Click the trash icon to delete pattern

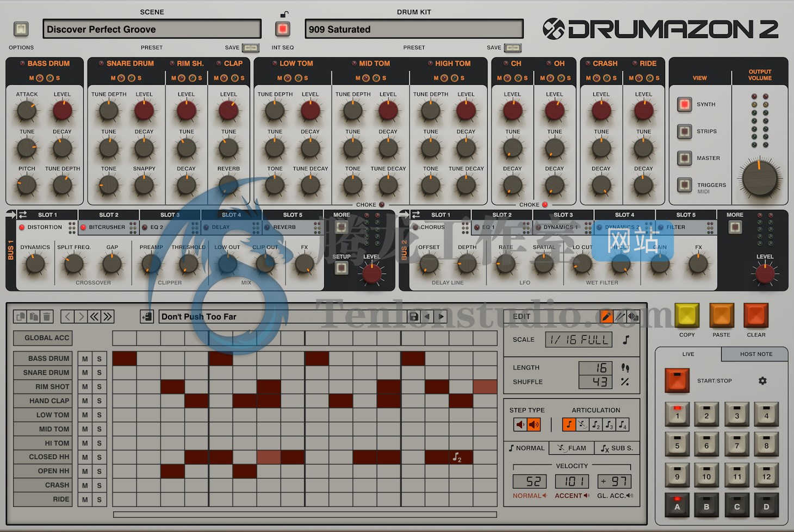[47, 316]
